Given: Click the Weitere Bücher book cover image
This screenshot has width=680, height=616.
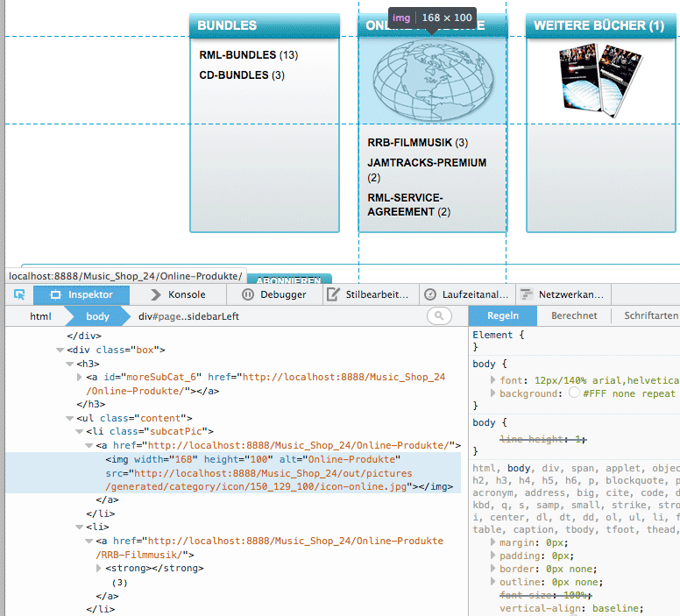Looking at the screenshot, I should [600, 79].
